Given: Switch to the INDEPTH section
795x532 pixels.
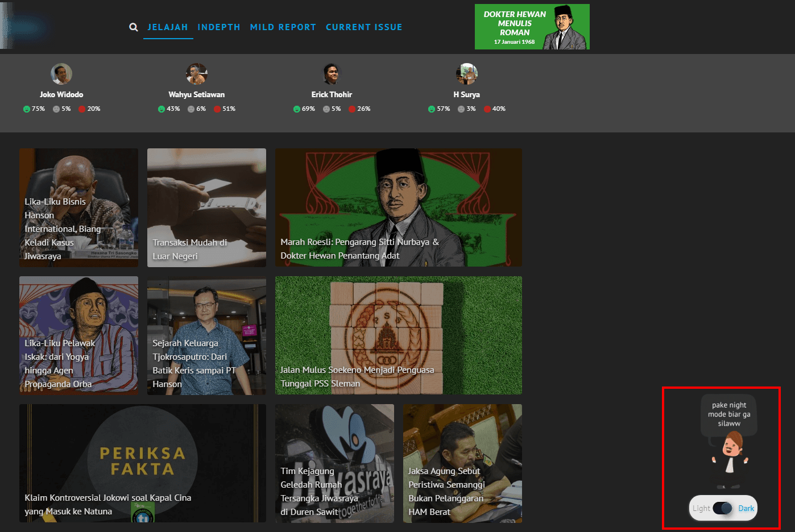Looking at the screenshot, I should (219, 27).
